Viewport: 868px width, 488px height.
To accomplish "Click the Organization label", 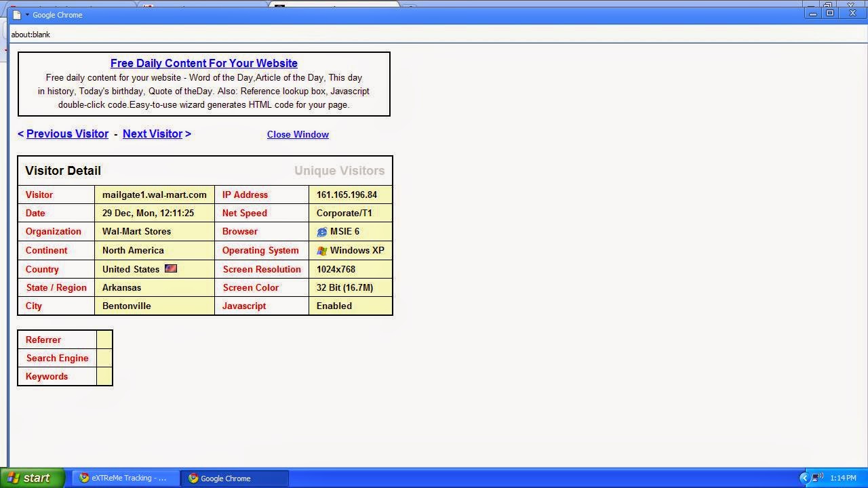I will click(x=53, y=231).
